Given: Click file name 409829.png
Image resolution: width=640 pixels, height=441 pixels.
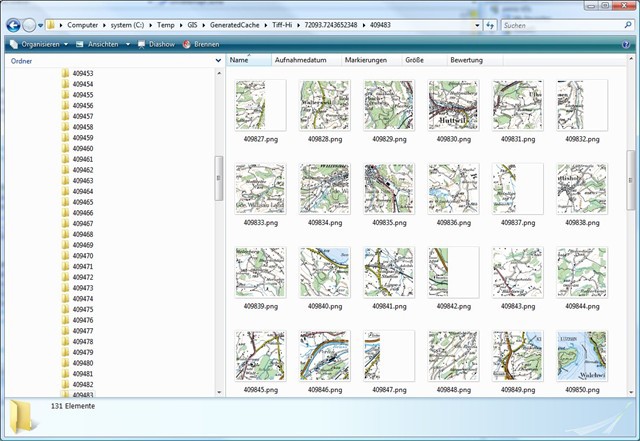Looking at the screenshot, I should coord(389,139).
